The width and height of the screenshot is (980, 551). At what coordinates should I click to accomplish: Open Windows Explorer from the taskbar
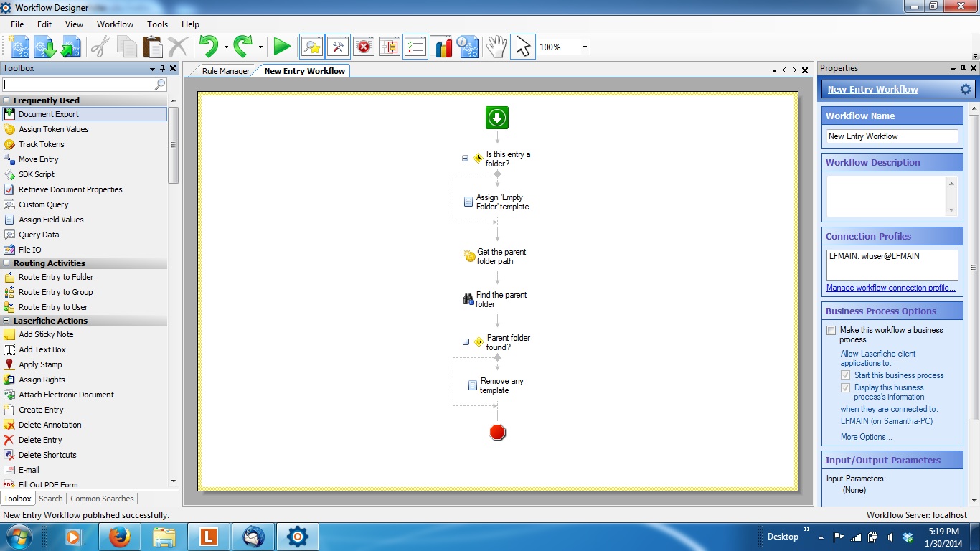(164, 537)
